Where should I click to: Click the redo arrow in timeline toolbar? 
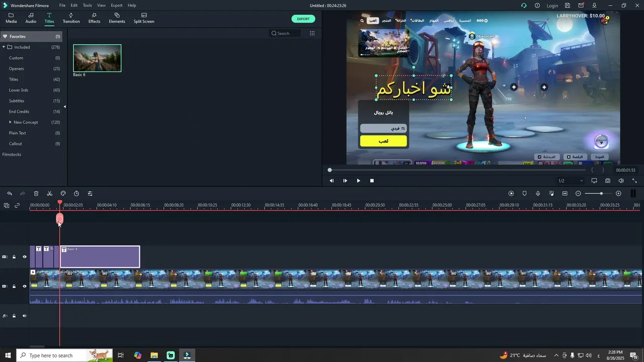point(23,194)
